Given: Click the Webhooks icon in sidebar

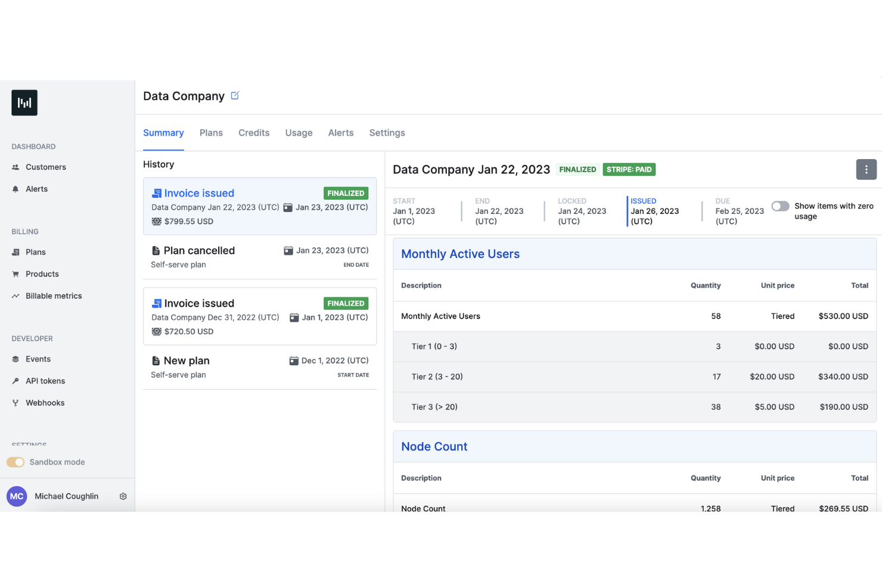Looking at the screenshot, I should click(x=16, y=403).
